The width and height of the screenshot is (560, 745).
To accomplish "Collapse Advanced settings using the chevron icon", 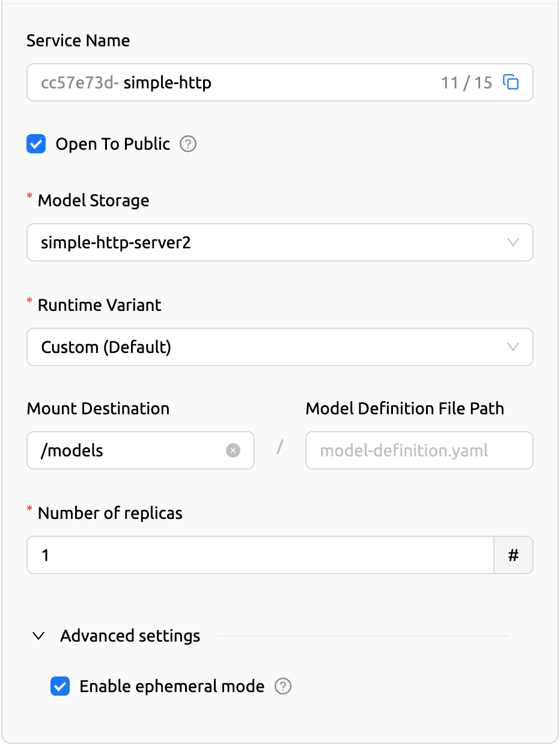I will coord(39,636).
